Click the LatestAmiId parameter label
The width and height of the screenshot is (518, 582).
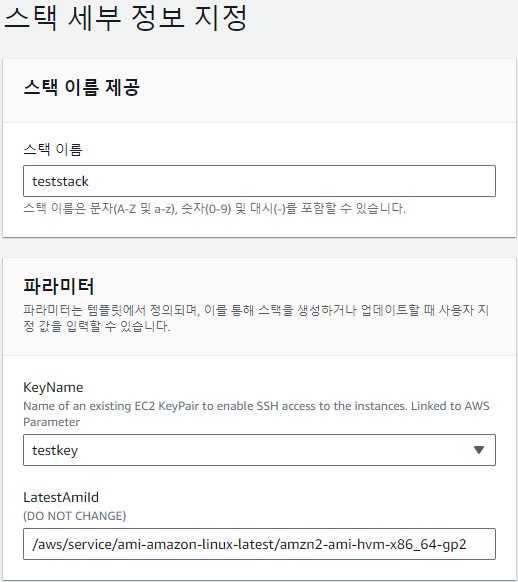click(x=61, y=497)
